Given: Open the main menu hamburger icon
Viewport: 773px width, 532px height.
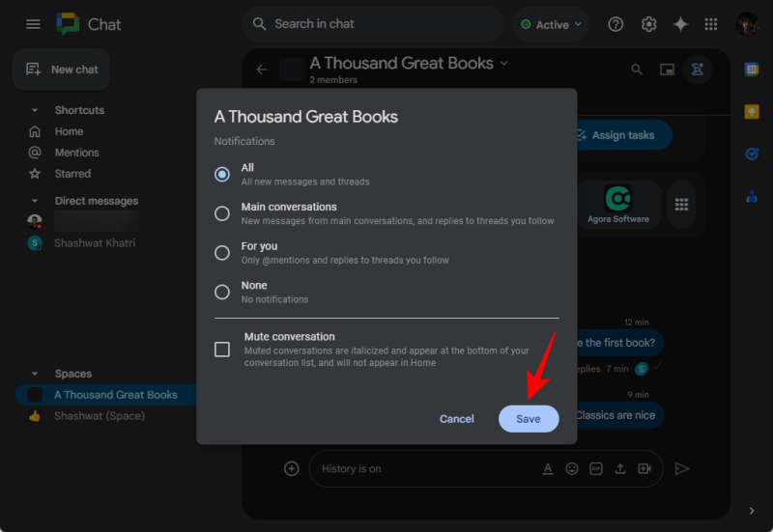Looking at the screenshot, I should (33, 24).
